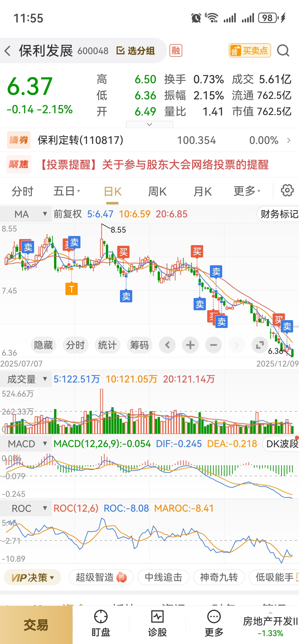Open the 交易 trade button
Screen dimensions: 299x644
pos(36,625)
